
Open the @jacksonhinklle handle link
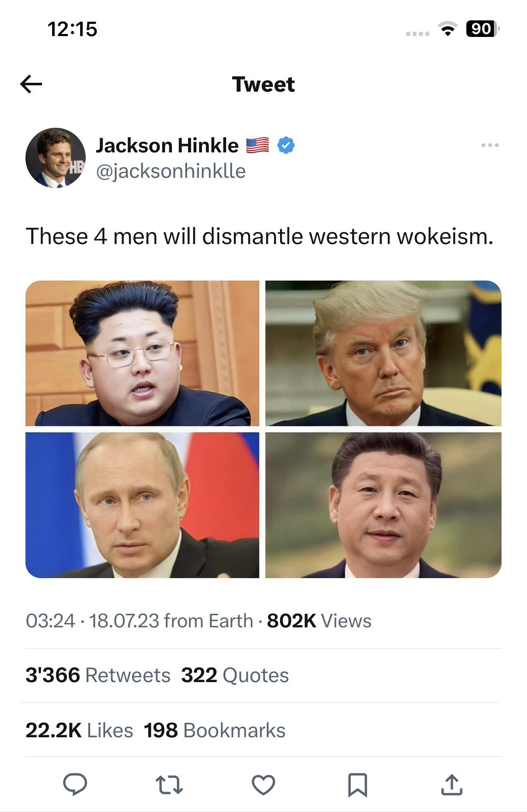click(x=171, y=171)
